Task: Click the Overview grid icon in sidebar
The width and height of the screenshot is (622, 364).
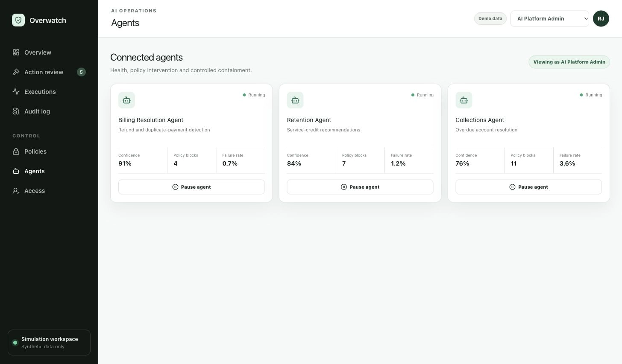Action: click(x=16, y=52)
